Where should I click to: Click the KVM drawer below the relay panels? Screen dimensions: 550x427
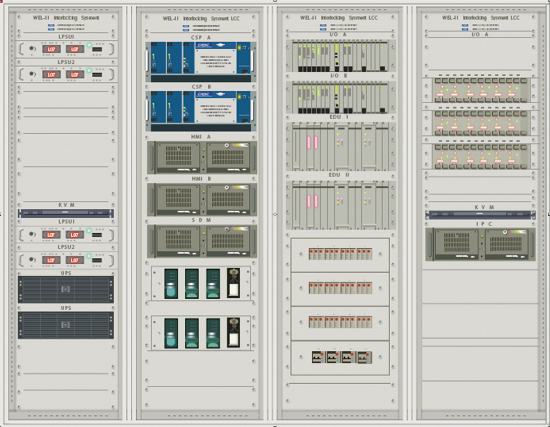pos(480,215)
